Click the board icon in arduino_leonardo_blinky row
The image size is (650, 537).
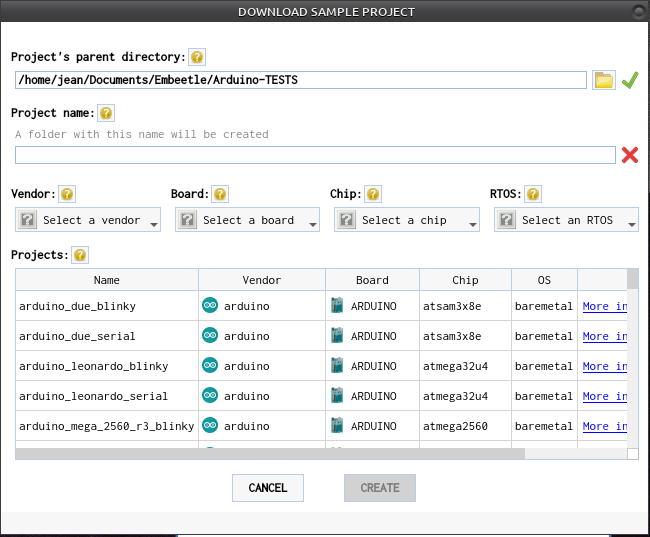[x=337, y=365]
